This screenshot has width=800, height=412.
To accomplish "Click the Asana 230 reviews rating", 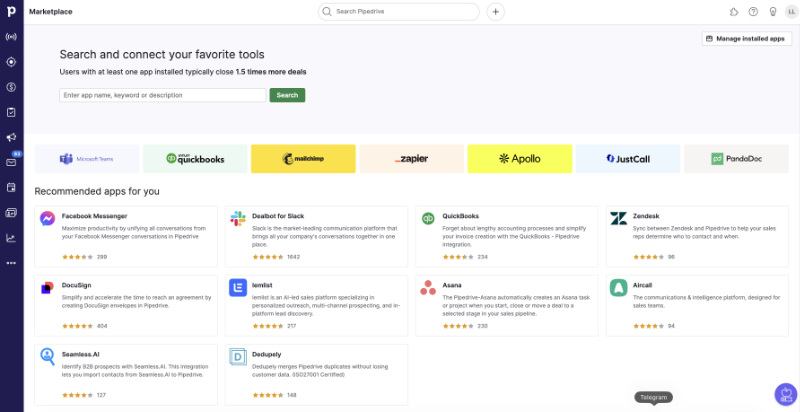I will coord(465,326).
